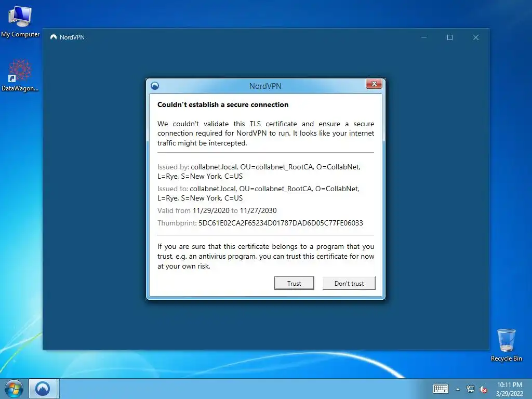This screenshot has height=399, width=532.
Task: Open the on-screen keyboard tray icon
Action: click(441, 389)
